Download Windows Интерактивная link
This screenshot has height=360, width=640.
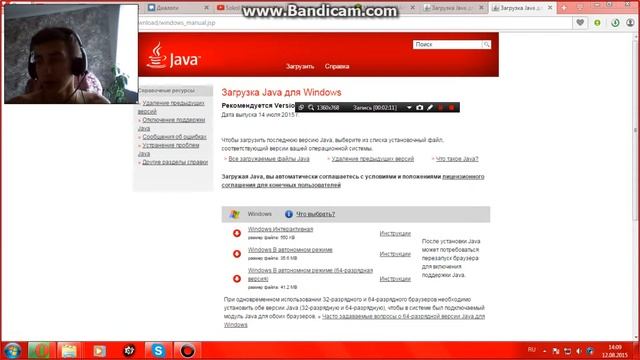pyautogui.click(x=280, y=229)
